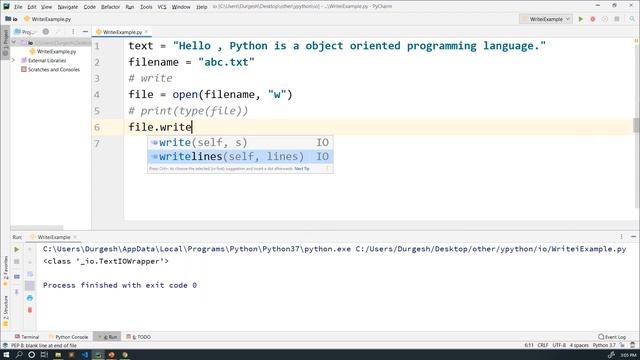
Task: Switch to the WriteiExample.py editor tab
Action: (122, 32)
